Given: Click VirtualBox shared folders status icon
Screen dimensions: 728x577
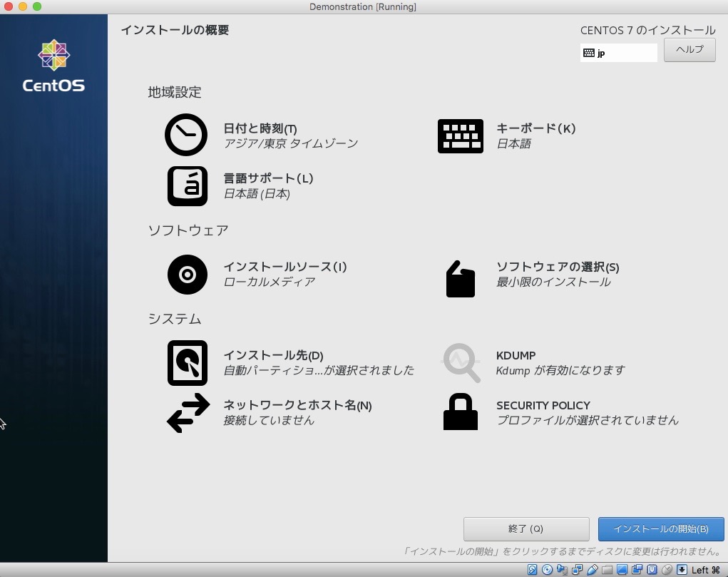Looking at the screenshot, I should [x=607, y=570].
